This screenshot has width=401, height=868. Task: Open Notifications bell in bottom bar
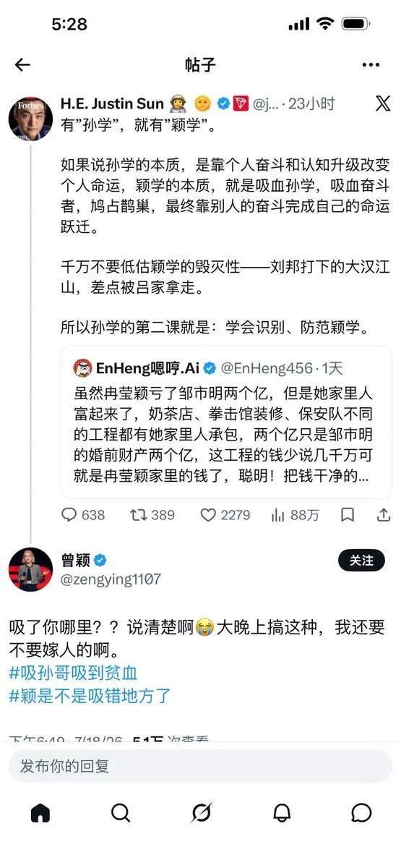281,813
